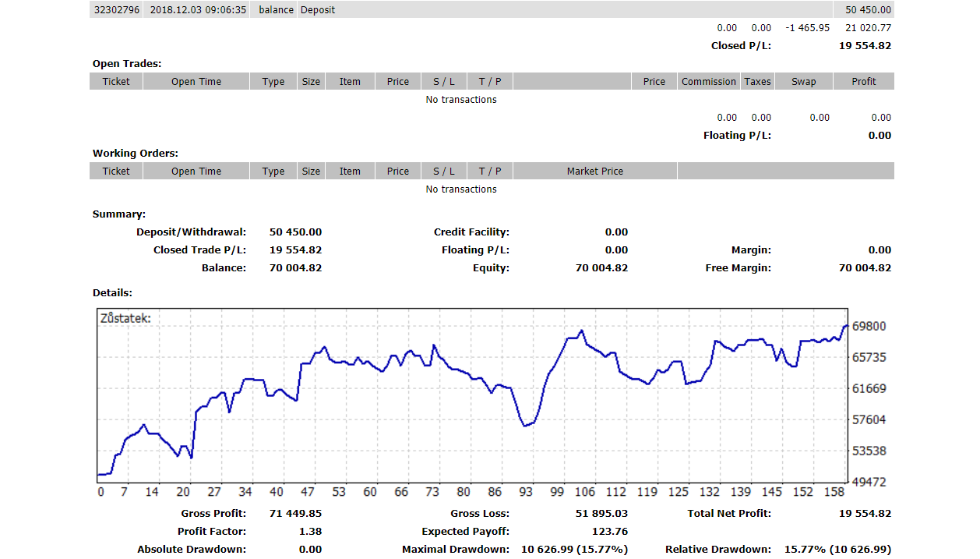
Task: Click the 'Details:' heading
Action: click(112, 292)
